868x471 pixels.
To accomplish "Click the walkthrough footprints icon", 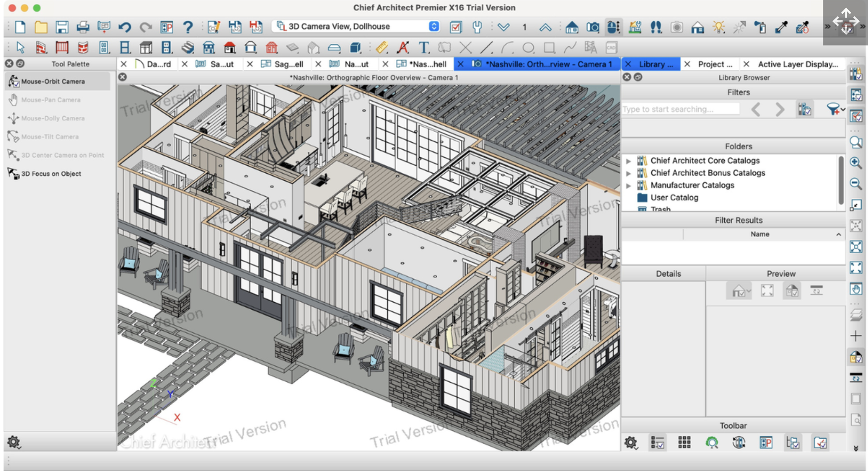I will point(656,27).
